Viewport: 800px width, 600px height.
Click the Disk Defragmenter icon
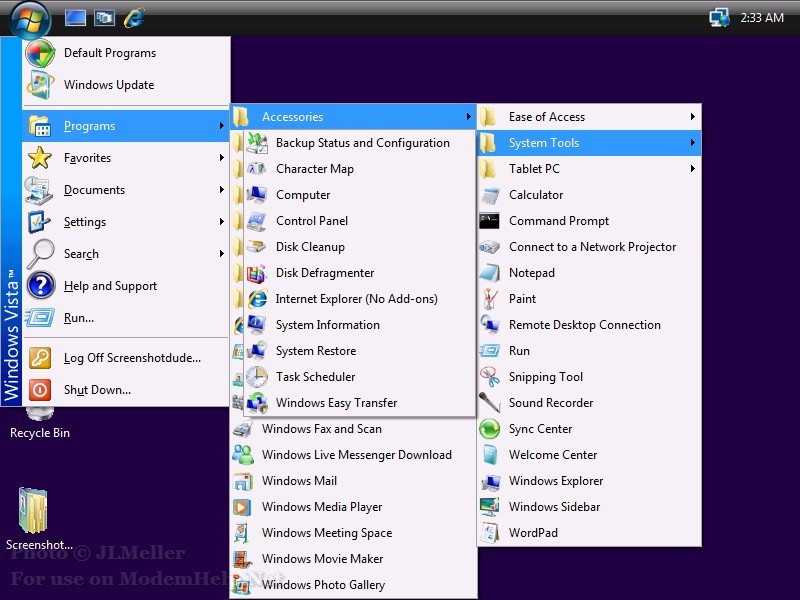coord(257,273)
